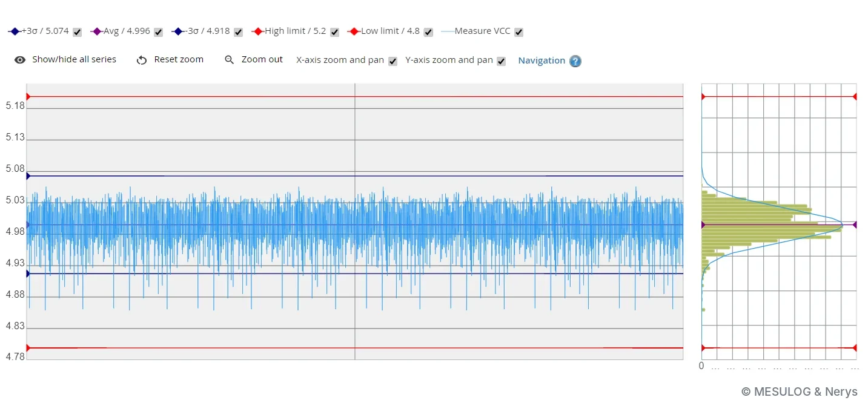Click the 4.78 y-axis tick label
This screenshot has width=868, height=403.
click(x=15, y=357)
